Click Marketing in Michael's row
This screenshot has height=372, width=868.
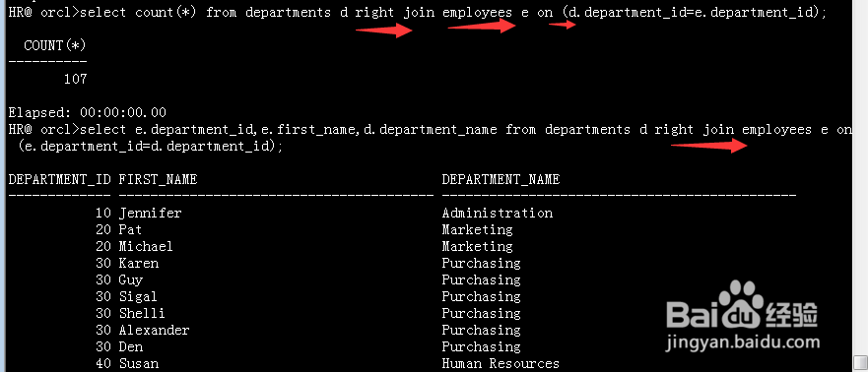[x=477, y=246]
